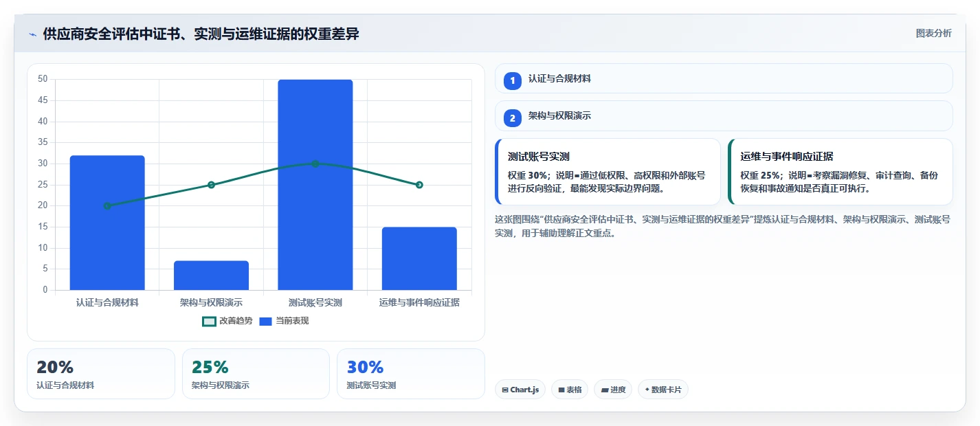Click the 认证与合规材料 bar in chart
This screenshot has width=980, height=426.
[107, 223]
